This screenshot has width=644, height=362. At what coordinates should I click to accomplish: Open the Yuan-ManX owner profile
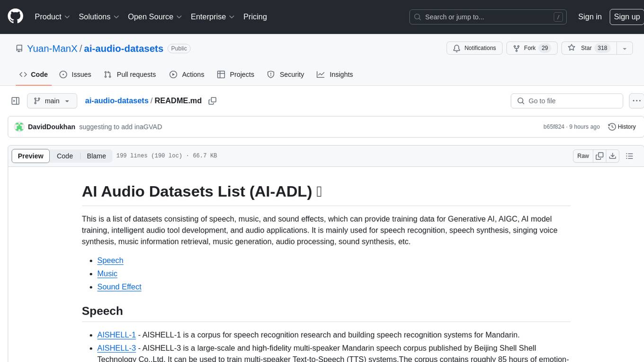(x=52, y=48)
